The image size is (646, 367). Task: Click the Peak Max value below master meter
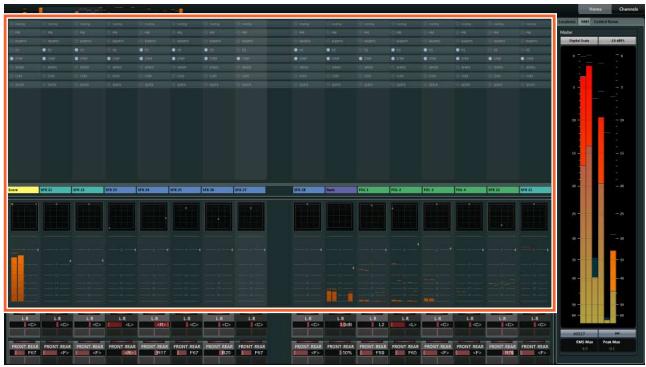611,348
